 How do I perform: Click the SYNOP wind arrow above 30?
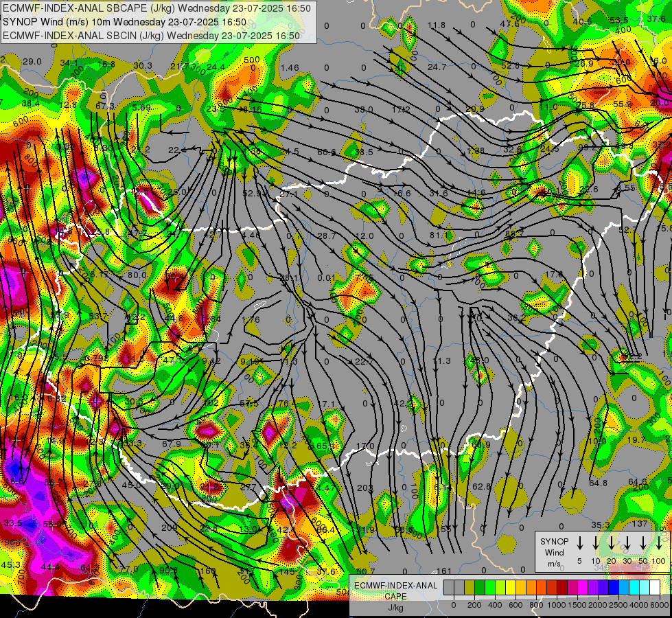point(627,542)
